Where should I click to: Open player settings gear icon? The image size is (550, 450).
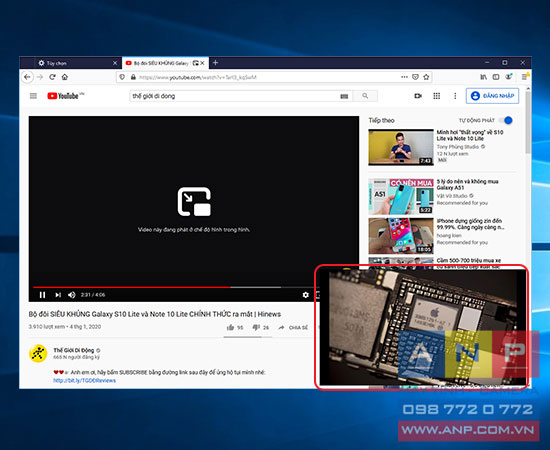pos(306,295)
